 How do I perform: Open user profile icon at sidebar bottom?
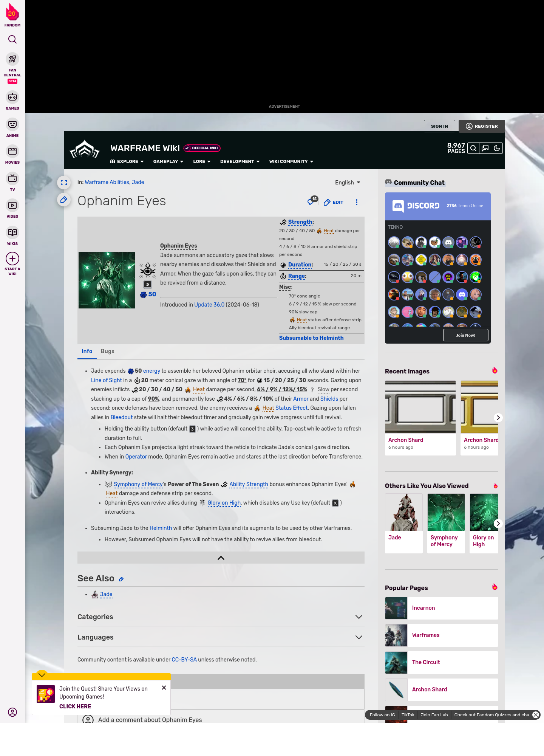[12, 712]
